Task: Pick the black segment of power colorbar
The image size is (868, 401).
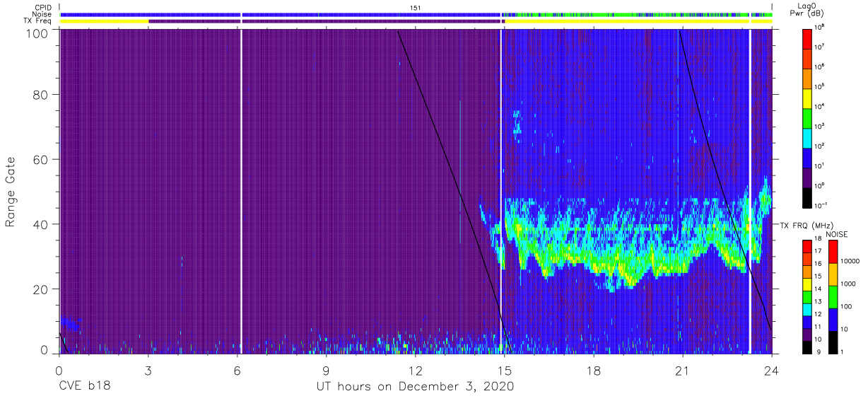Action: [x=807, y=199]
